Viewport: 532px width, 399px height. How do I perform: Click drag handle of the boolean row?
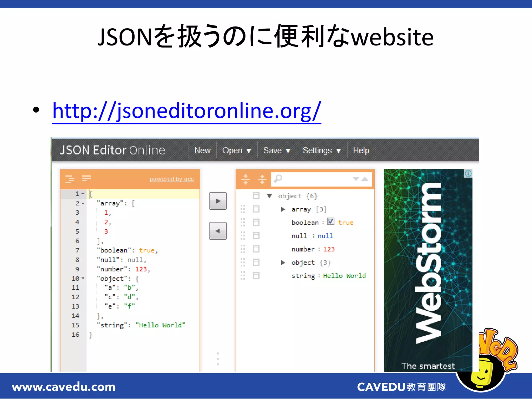click(243, 222)
